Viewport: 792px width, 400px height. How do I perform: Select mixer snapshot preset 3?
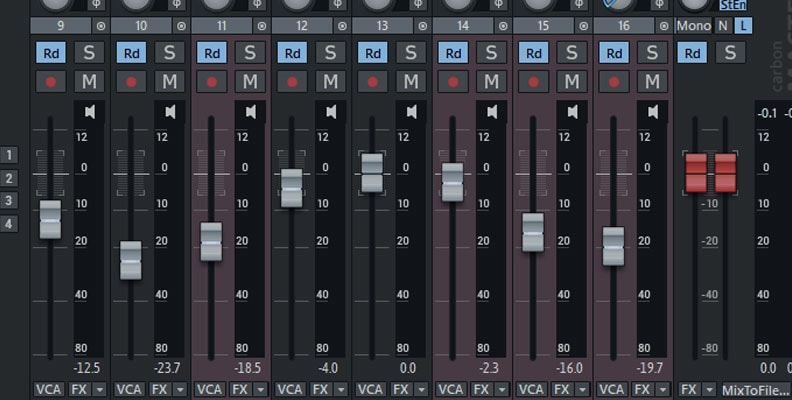click(10, 201)
